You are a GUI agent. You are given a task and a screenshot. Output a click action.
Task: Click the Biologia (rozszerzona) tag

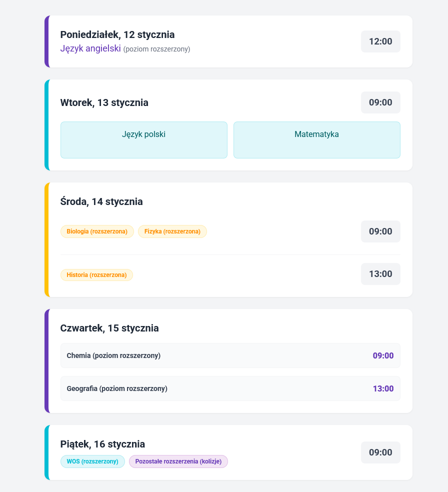pyautogui.click(x=97, y=231)
